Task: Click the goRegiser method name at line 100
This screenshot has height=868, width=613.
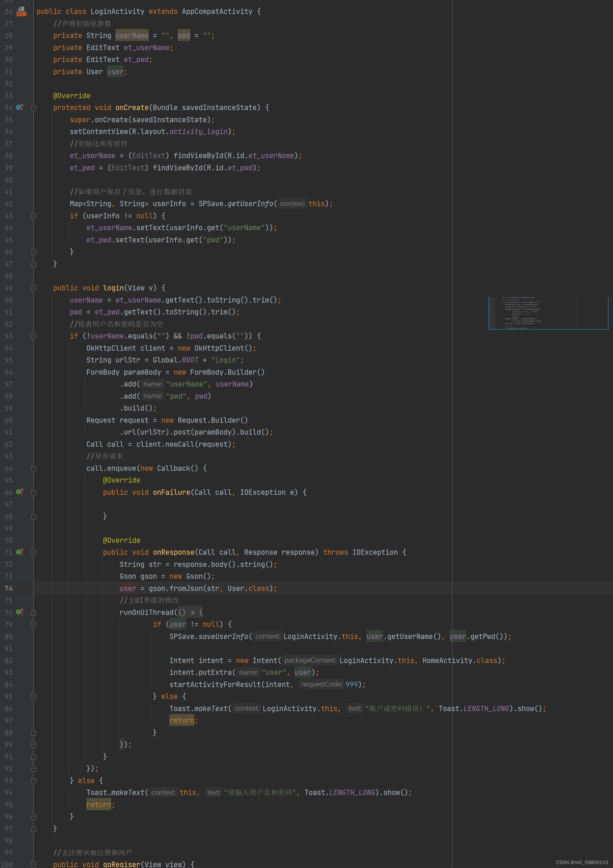Action: [x=121, y=864]
